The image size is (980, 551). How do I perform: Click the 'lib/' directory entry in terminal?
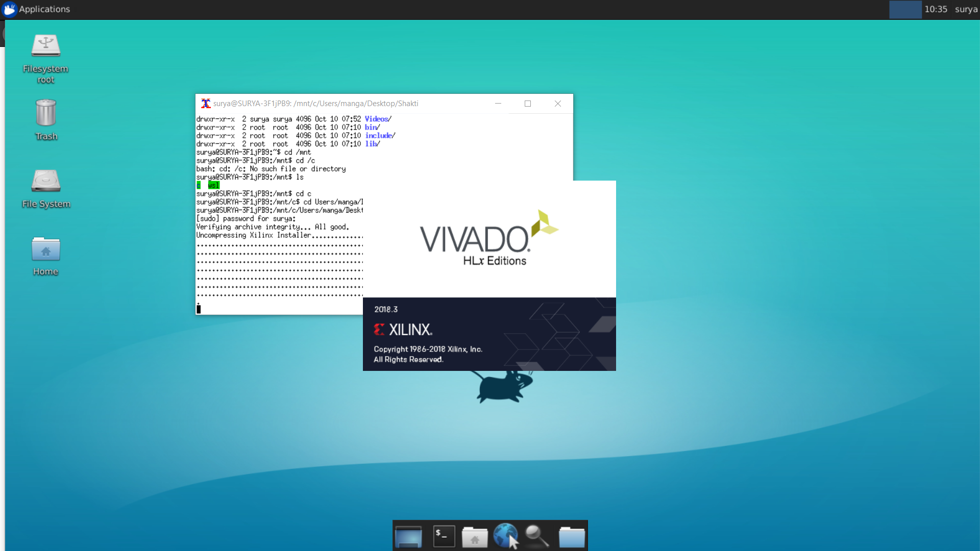pyautogui.click(x=373, y=144)
